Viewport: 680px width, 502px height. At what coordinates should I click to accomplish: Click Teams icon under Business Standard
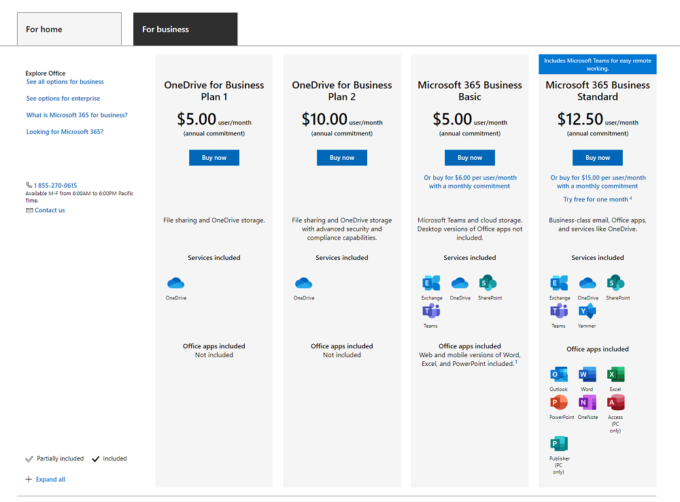[x=559, y=311]
